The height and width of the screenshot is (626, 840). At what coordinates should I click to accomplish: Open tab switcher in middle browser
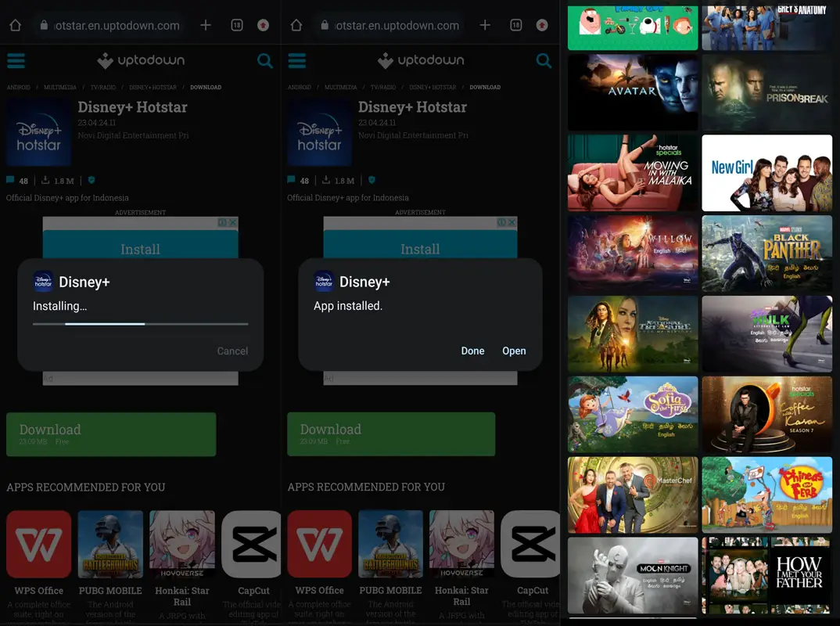pyautogui.click(x=516, y=25)
